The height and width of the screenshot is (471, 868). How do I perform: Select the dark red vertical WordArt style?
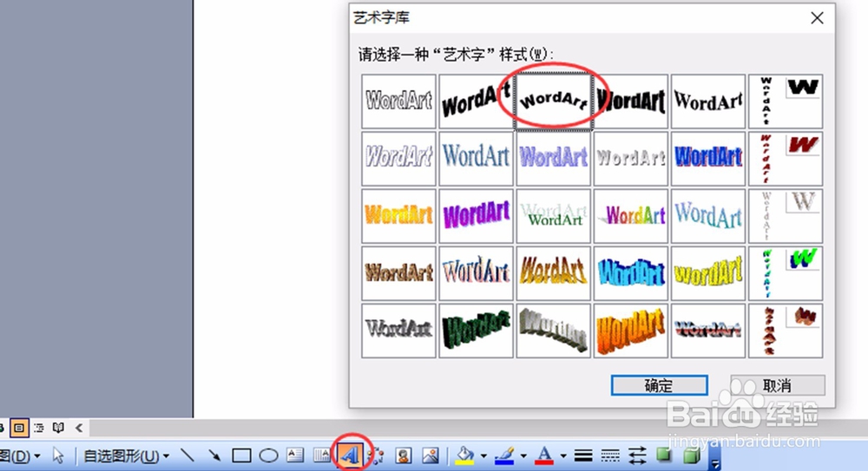(x=786, y=158)
